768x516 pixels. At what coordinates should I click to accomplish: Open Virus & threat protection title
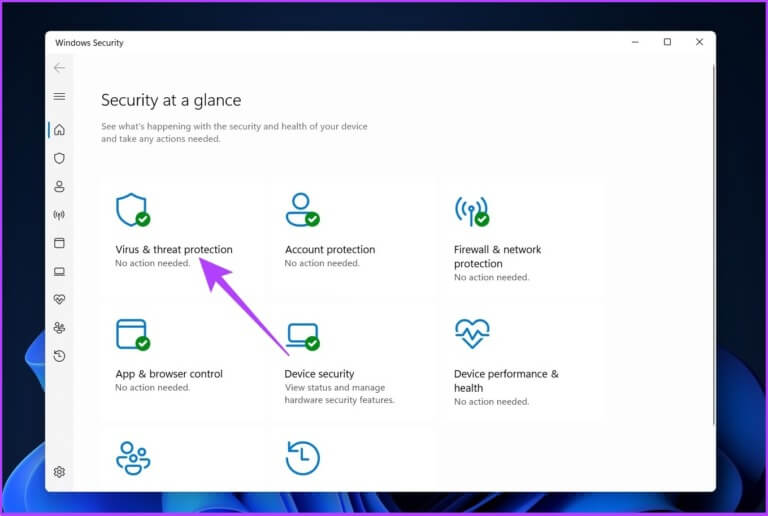coord(174,250)
